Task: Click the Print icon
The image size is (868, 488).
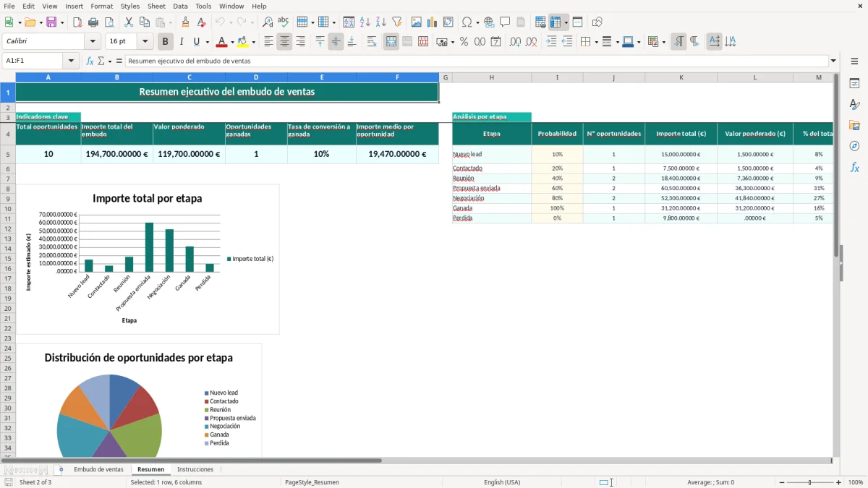Action: (x=93, y=22)
